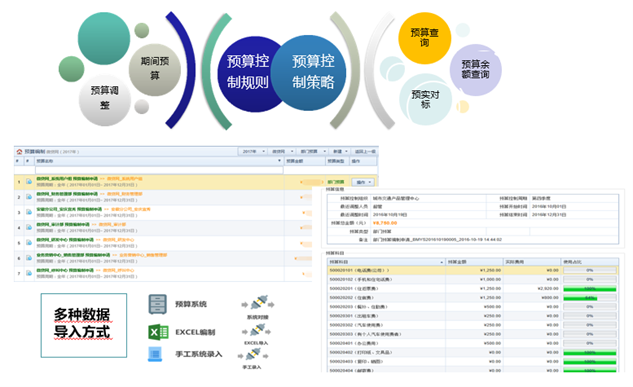Viewport: 633px width, 387px height.
Task: Click the plug connector icon above EXCEL导入
Action: point(256,331)
